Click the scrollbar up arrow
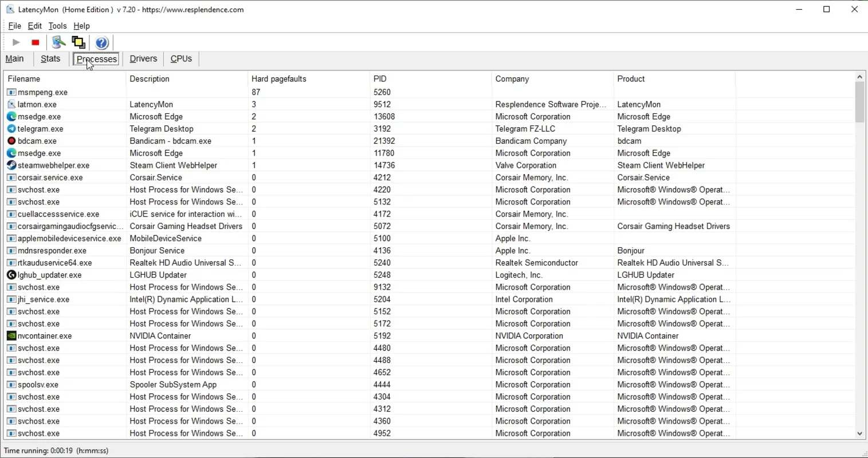The image size is (868, 458). click(859, 77)
